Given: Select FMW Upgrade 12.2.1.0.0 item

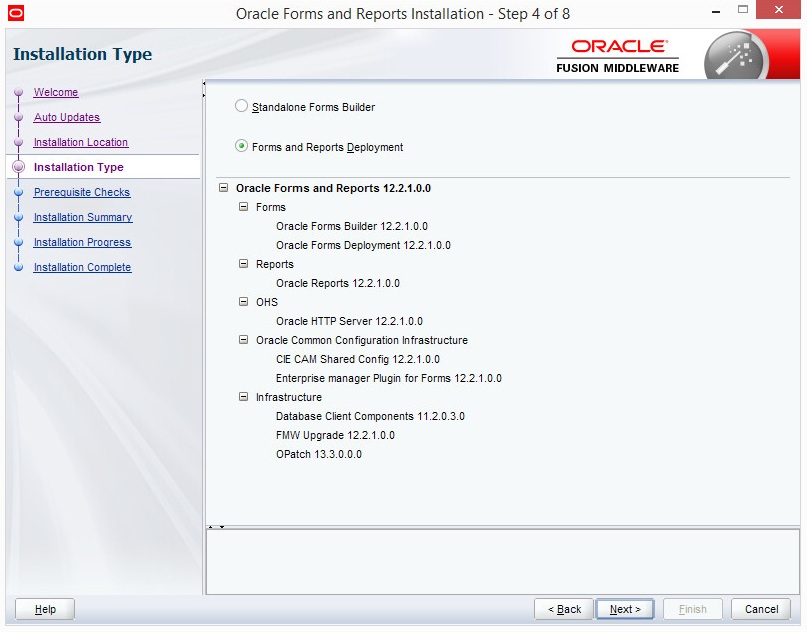Looking at the screenshot, I should coord(335,435).
